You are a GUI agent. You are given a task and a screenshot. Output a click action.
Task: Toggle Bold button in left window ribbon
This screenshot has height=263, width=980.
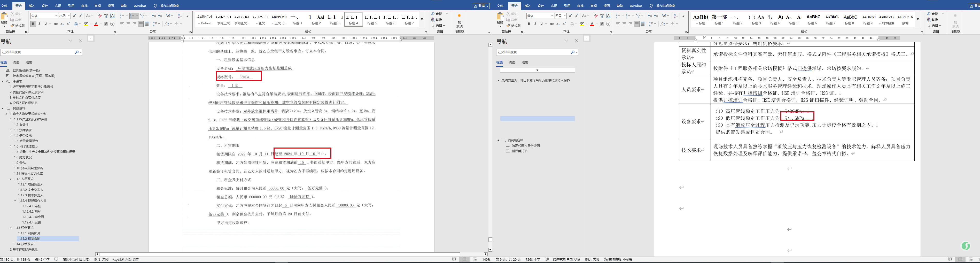point(34,24)
